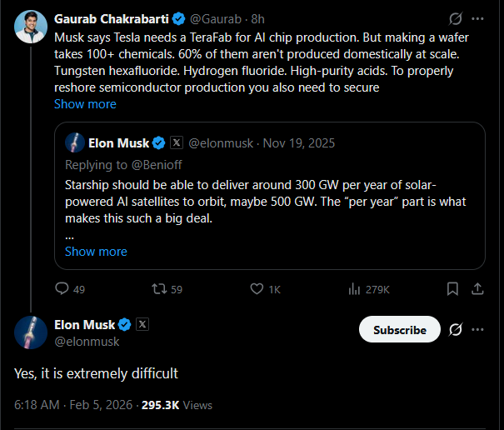
Task: Open Gaurab Chakrabarti's profile name link
Action: point(107,18)
